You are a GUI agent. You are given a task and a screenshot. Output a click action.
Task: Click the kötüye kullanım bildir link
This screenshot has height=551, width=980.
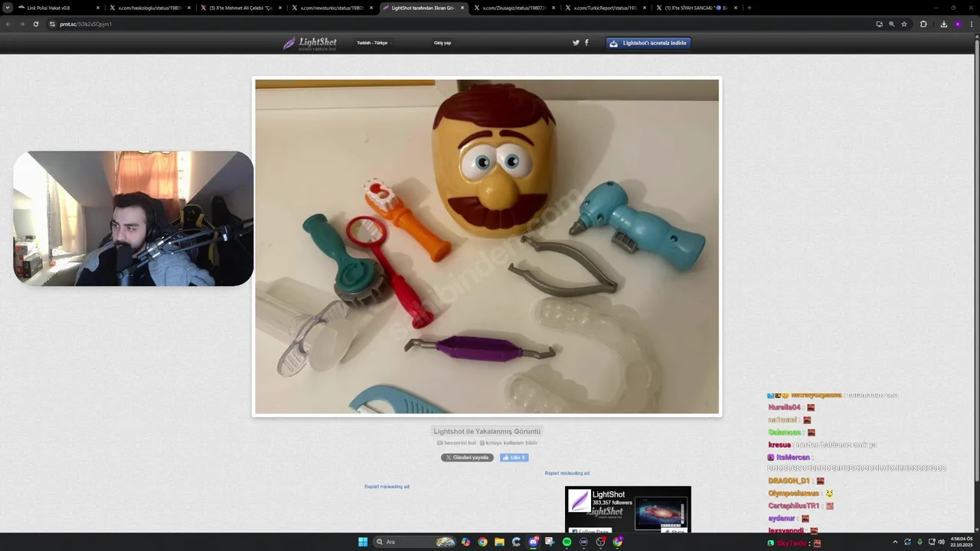click(x=508, y=443)
